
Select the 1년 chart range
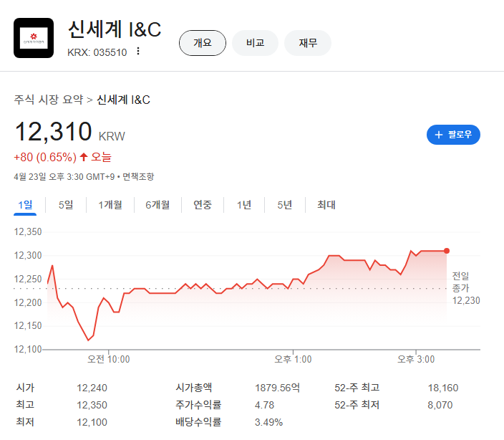244,205
